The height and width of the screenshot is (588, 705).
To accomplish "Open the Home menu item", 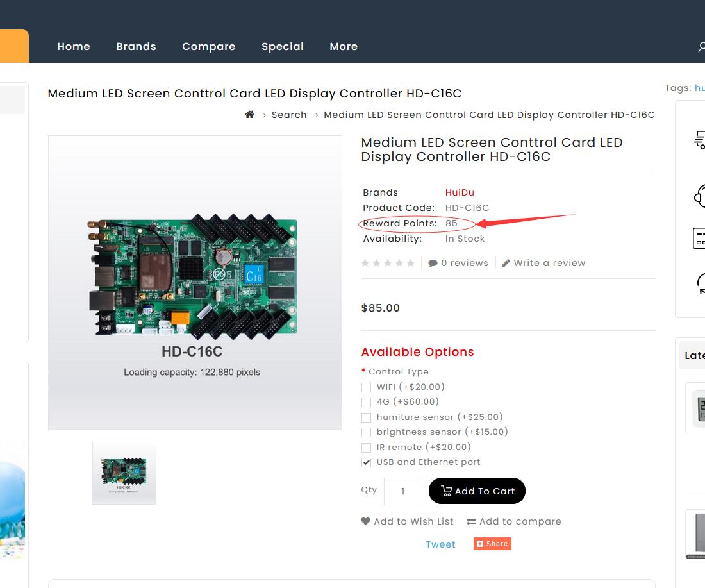I will click(x=74, y=46).
